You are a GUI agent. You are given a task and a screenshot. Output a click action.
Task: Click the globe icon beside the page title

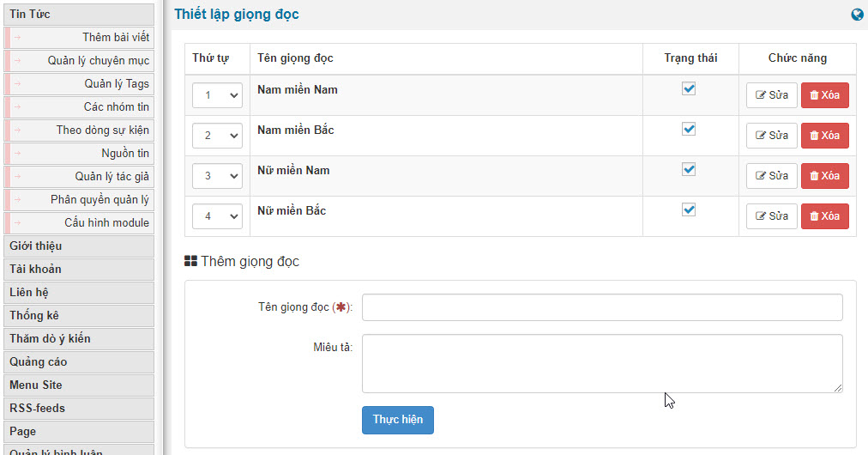pos(857,15)
